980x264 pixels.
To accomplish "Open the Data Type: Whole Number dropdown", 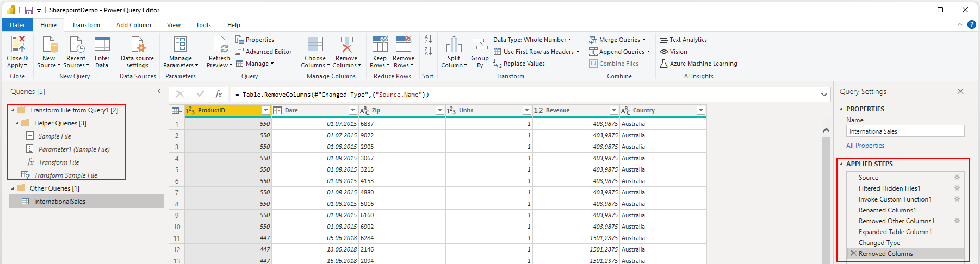I will [532, 40].
